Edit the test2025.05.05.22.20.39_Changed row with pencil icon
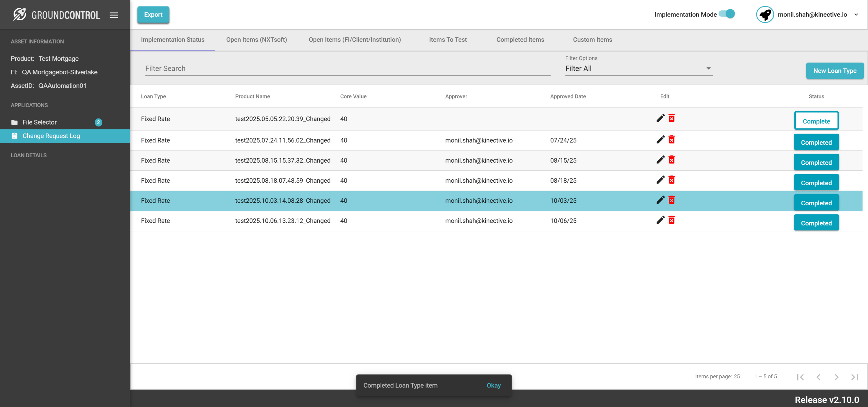868x407 pixels. coord(660,118)
